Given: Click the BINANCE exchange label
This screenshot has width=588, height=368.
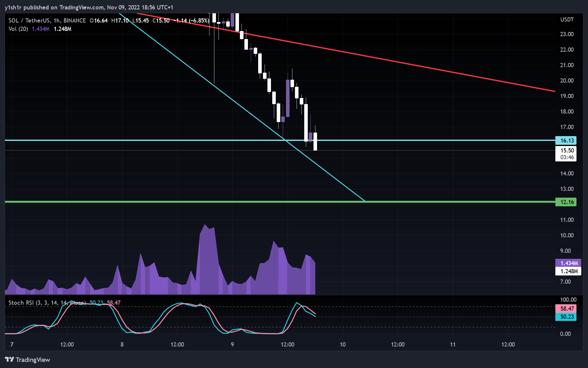Looking at the screenshot, I should tap(75, 20).
